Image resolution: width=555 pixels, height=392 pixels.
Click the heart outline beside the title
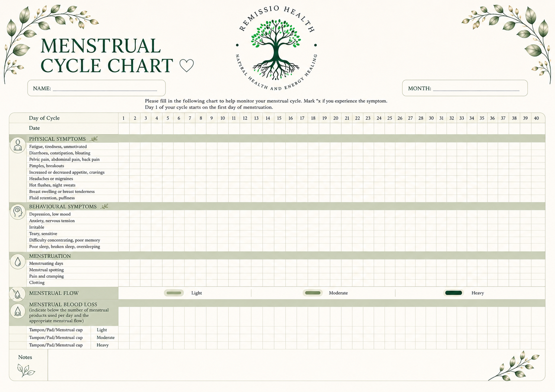coord(186,66)
